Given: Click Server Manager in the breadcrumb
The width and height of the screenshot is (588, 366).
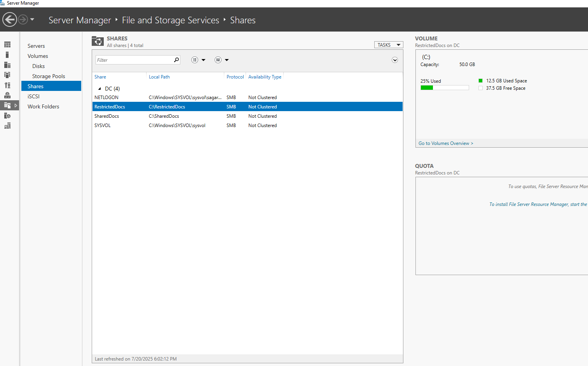Looking at the screenshot, I should 80,20.
